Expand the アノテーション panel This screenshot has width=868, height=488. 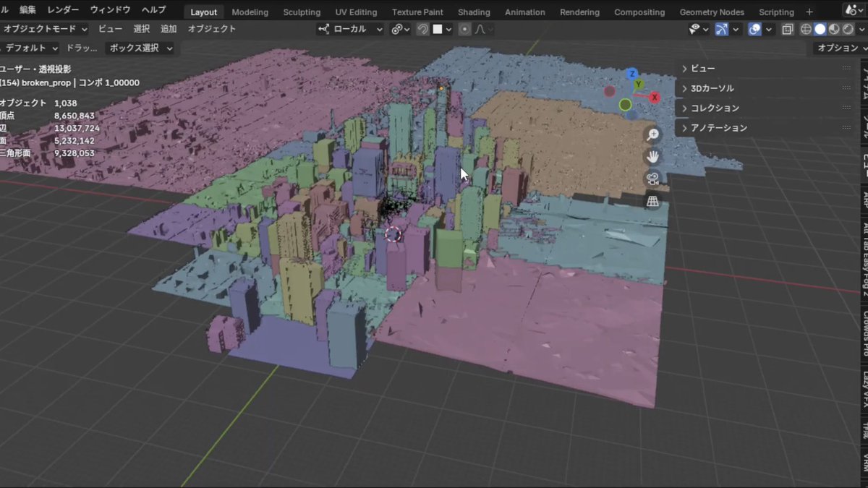coord(766,127)
